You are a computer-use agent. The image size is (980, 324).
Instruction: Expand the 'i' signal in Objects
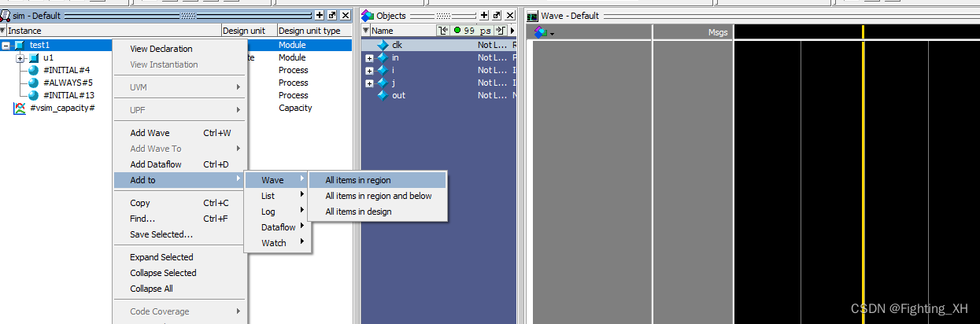[x=369, y=71]
